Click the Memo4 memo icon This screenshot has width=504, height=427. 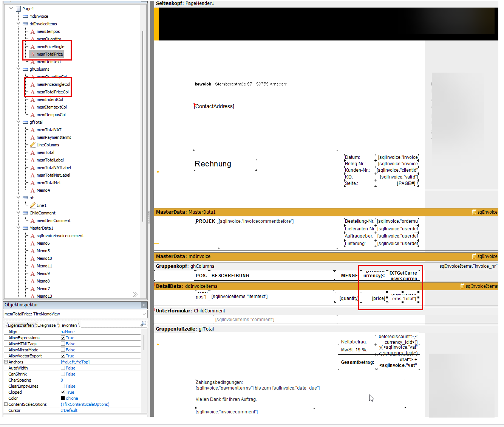point(32,190)
